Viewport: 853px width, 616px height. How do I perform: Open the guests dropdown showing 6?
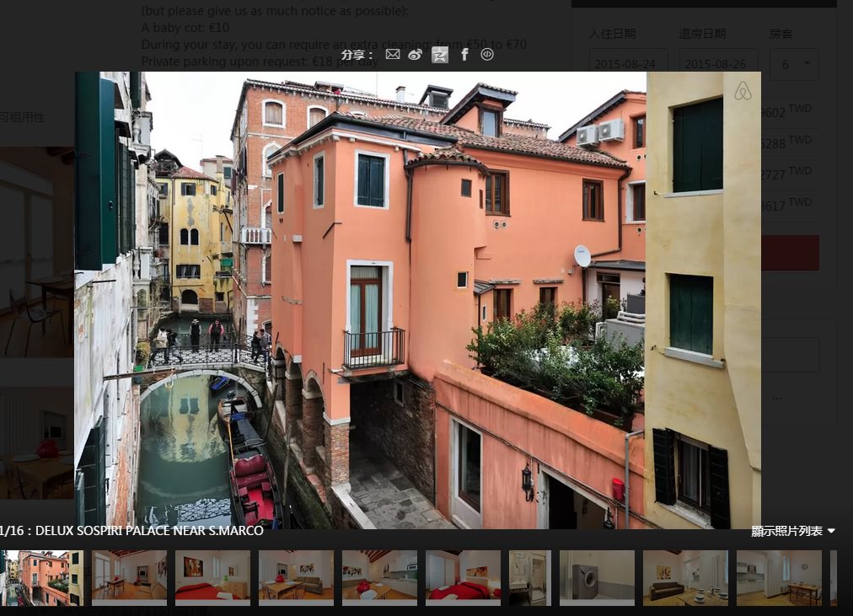point(794,64)
